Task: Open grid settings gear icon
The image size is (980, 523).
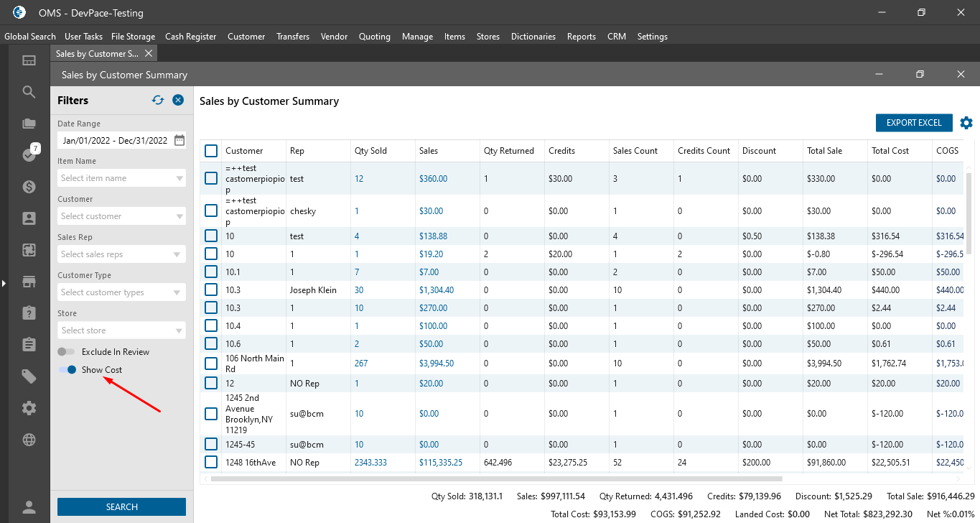Action: [966, 123]
